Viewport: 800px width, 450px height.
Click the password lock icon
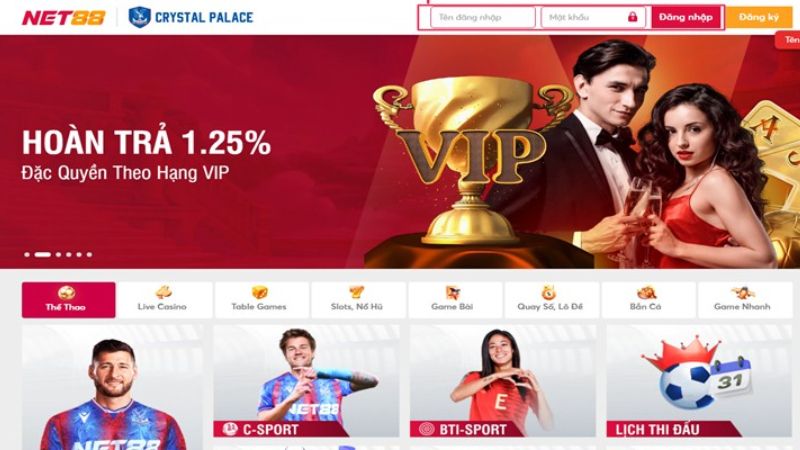pyautogui.click(x=633, y=17)
